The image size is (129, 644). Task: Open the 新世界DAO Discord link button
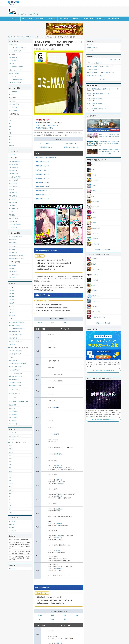[x=103, y=419]
